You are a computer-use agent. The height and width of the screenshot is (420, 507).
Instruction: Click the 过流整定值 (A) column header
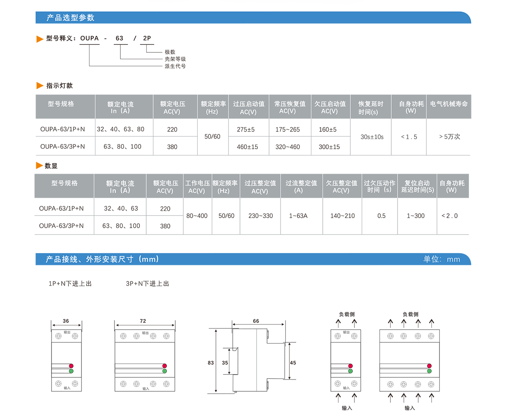pos(301,186)
